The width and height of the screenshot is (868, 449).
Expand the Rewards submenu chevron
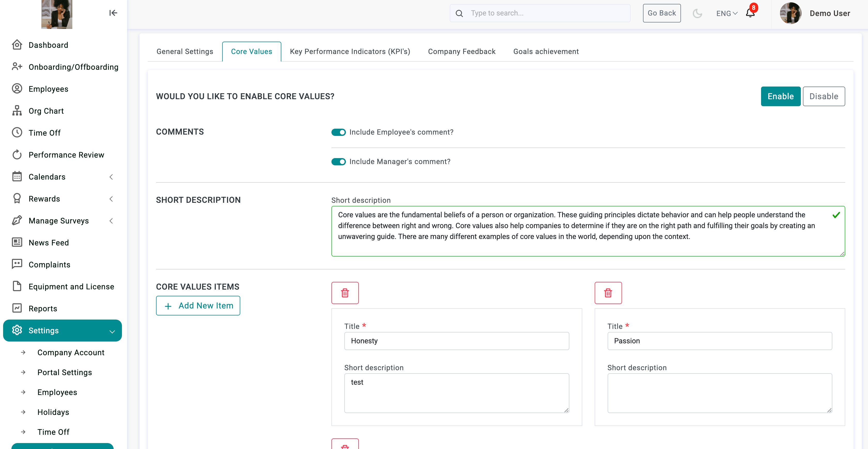(x=111, y=199)
